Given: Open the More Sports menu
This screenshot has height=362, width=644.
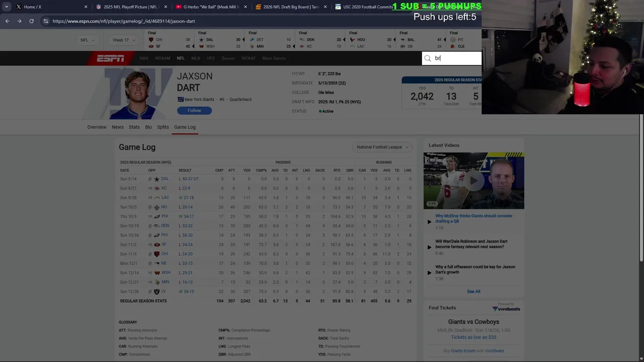Looking at the screenshot, I should [x=274, y=58].
